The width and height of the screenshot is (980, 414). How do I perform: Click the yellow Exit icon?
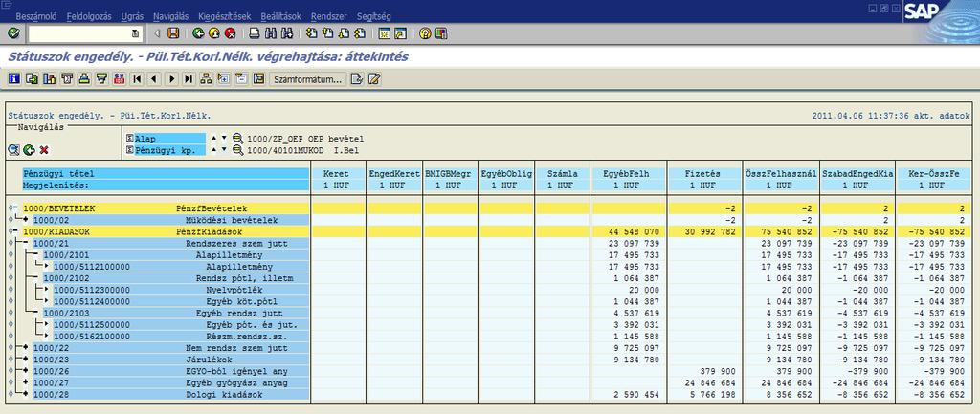click(x=214, y=33)
